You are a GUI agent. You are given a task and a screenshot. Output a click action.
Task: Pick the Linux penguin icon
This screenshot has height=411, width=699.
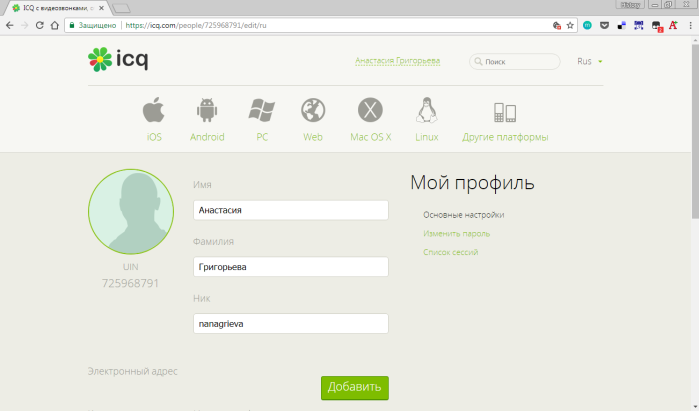427,110
